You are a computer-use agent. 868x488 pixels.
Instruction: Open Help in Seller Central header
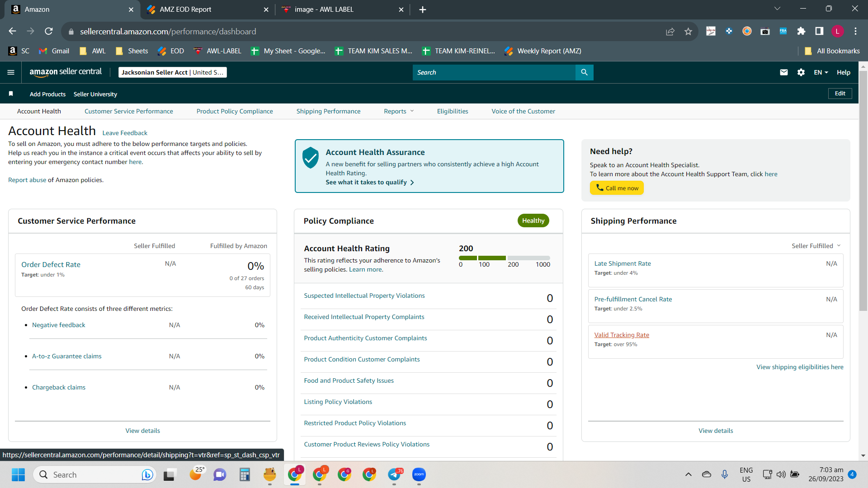[x=844, y=72]
